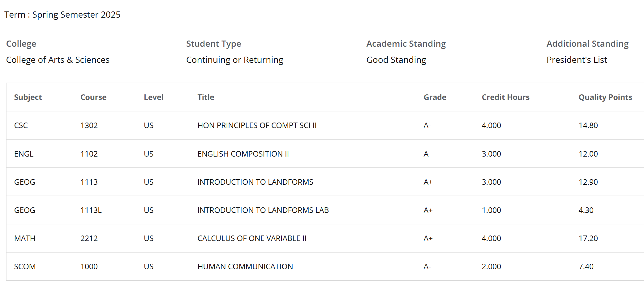Viewport: 644px width, 281px height.
Task: Select the Level column header
Action: [153, 97]
